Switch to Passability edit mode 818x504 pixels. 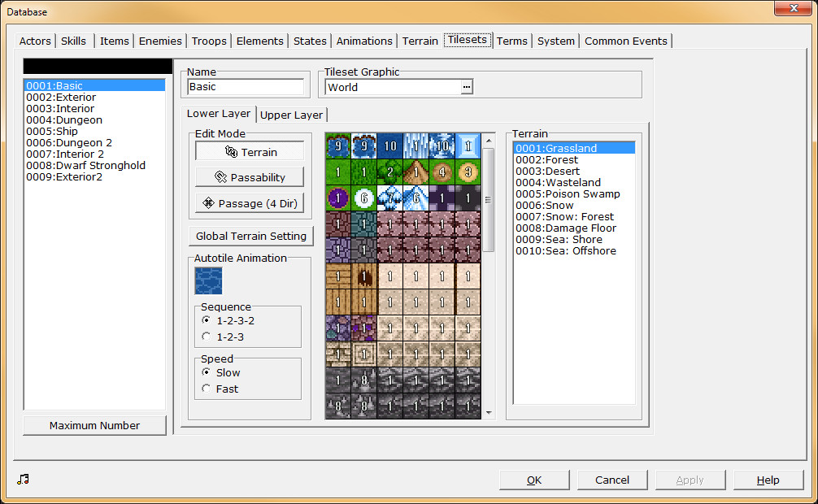coord(249,177)
